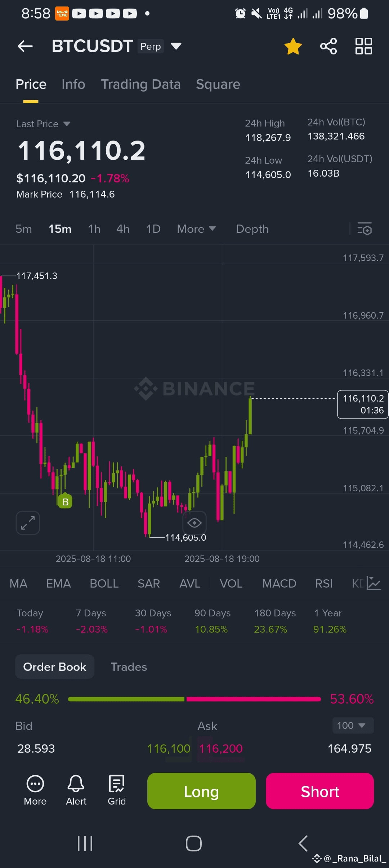
Task: Select the 4h timeframe
Action: pyautogui.click(x=123, y=229)
